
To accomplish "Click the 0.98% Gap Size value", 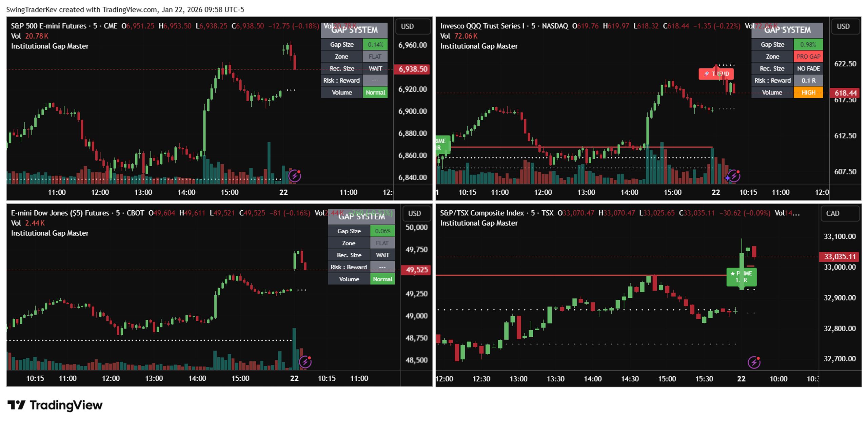I will pyautogui.click(x=808, y=44).
